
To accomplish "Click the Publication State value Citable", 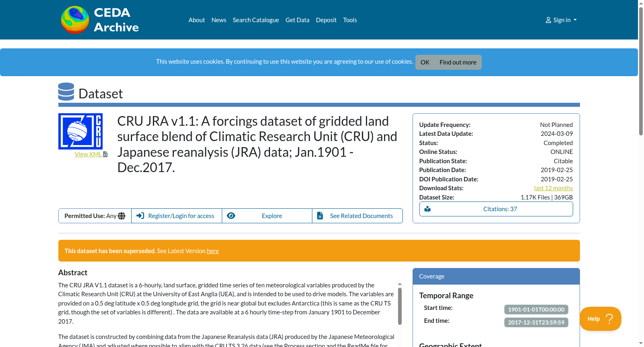I will tap(563, 161).
